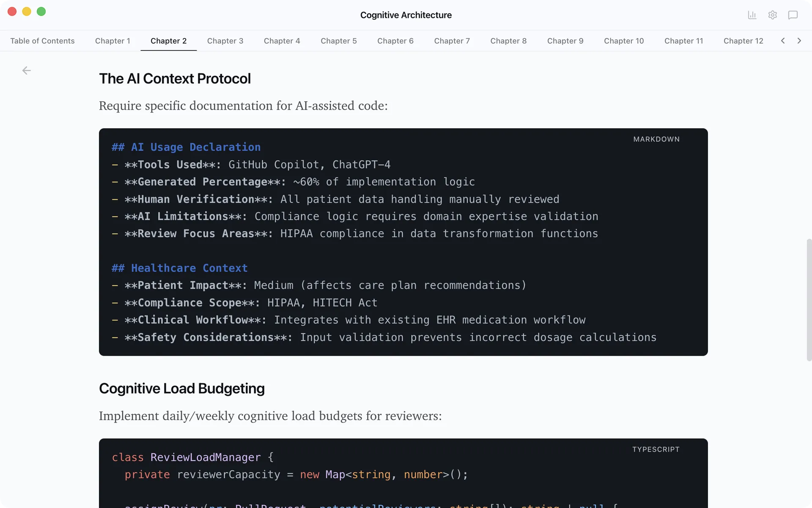The image size is (812, 508).
Task: Switch to the Chapter 12 tab
Action: (x=743, y=41)
